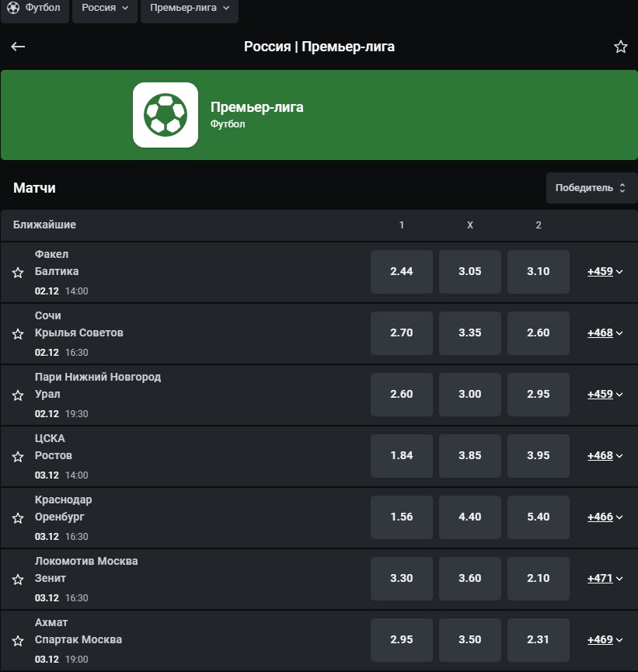Bet on Урал win at 2.95
The height and width of the screenshot is (672, 638).
click(538, 395)
